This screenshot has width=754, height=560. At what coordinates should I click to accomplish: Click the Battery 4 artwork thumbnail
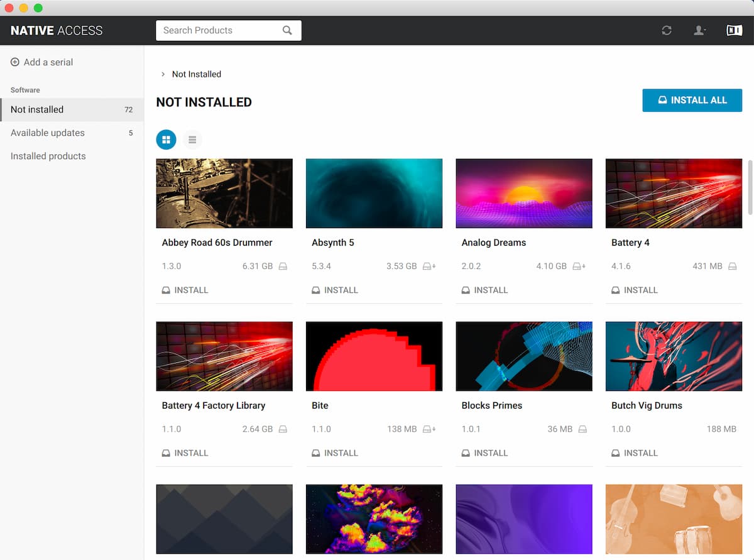674,194
